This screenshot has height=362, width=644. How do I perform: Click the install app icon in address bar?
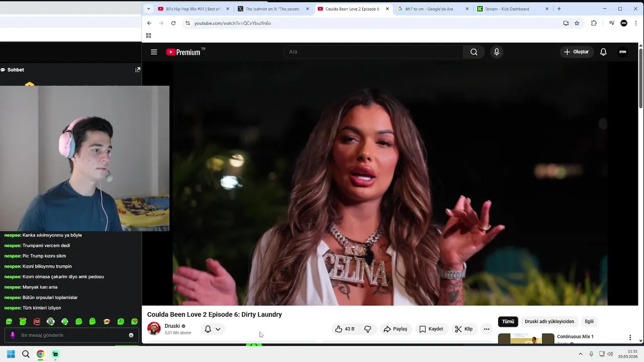point(566,23)
